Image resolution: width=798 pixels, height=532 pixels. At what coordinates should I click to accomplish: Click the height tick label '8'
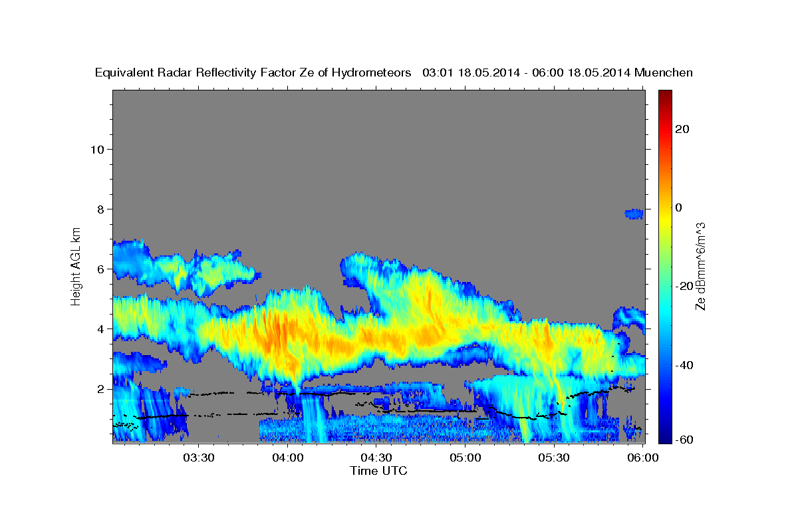click(100, 209)
